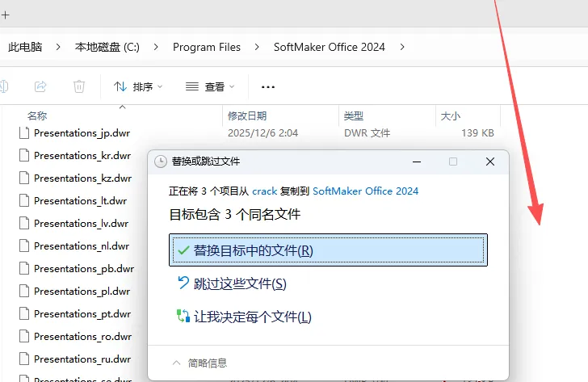
Task: Minimize the 替换或跳过文件 dialog
Action: click(x=417, y=162)
